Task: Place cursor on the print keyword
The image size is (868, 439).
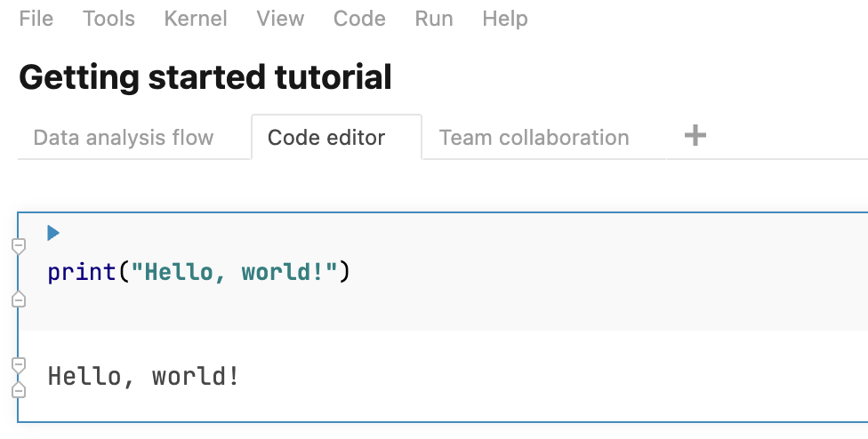Action: click(82, 272)
